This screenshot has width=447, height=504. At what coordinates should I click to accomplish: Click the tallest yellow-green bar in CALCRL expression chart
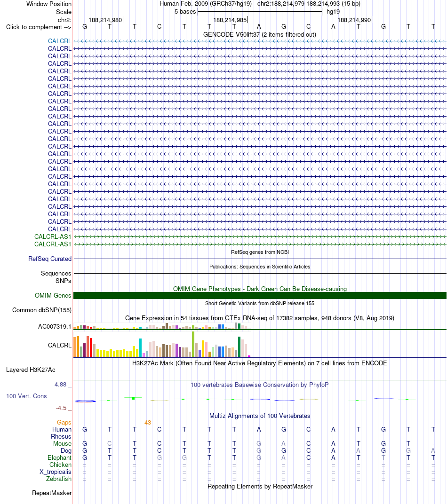193,344
